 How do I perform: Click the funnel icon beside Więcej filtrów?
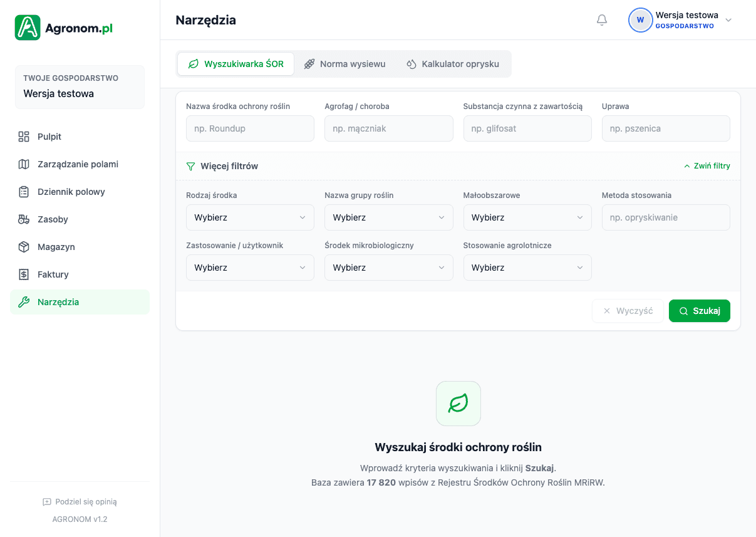(191, 166)
